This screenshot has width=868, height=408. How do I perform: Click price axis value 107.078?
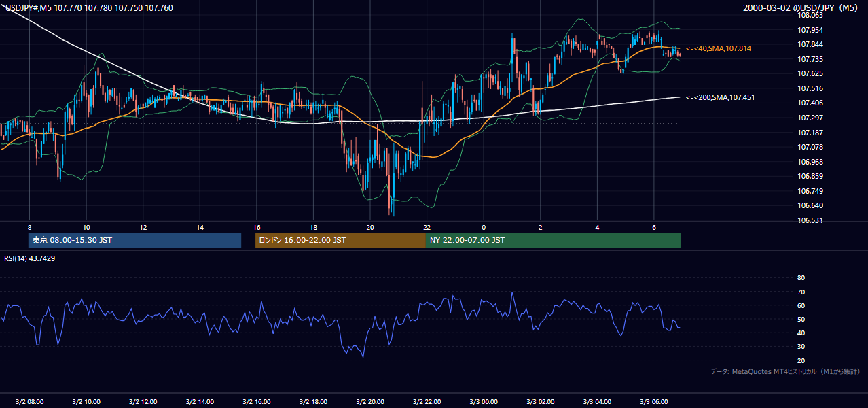pos(810,147)
